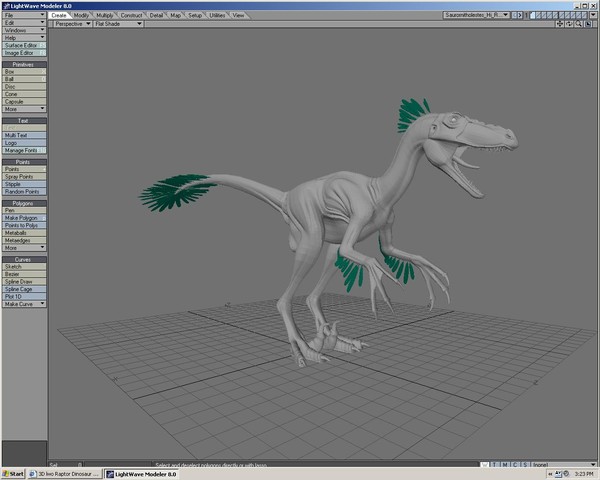600x480 pixels.
Task: Click the Random Points button
Action: pyautogui.click(x=24, y=191)
